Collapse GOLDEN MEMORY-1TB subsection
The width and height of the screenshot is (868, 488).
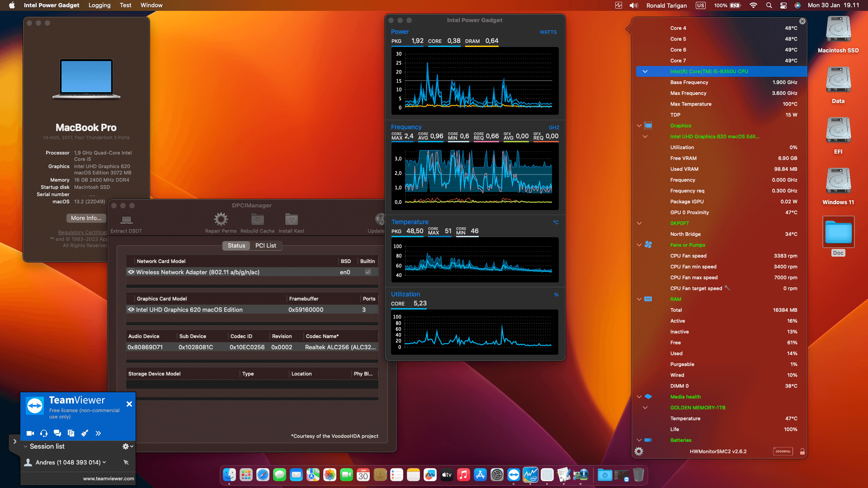pyautogui.click(x=645, y=408)
